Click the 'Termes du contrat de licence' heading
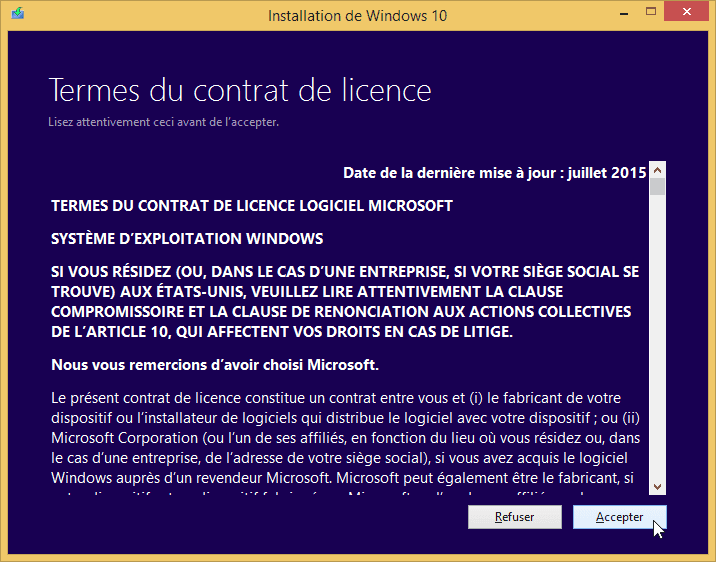The height and width of the screenshot is (562, 716). (240, 90)
